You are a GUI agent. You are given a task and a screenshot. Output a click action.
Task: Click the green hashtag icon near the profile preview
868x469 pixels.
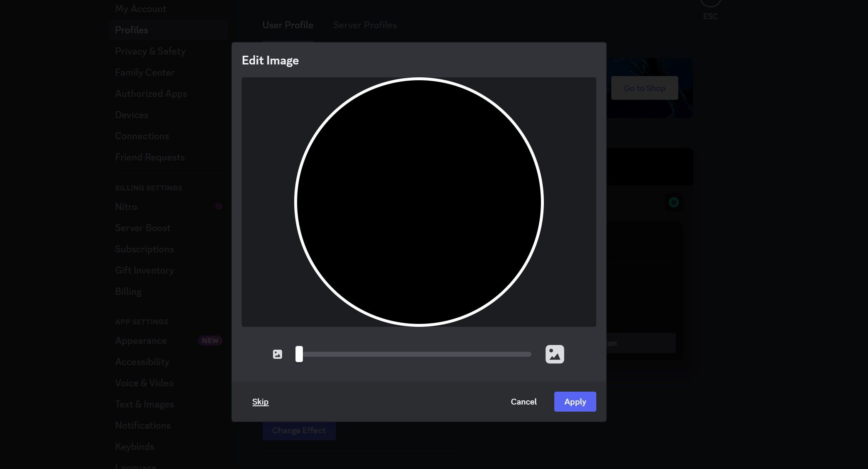673,202
